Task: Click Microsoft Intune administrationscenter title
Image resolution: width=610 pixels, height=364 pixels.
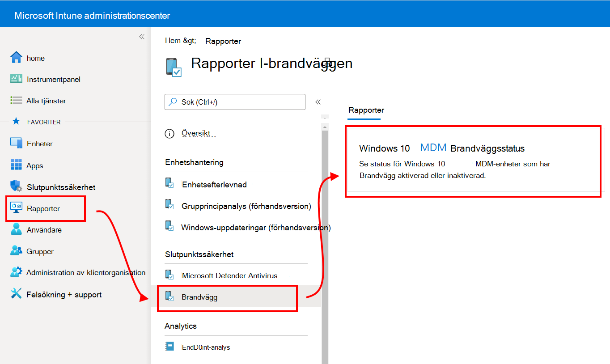Action: click(92, 15)
